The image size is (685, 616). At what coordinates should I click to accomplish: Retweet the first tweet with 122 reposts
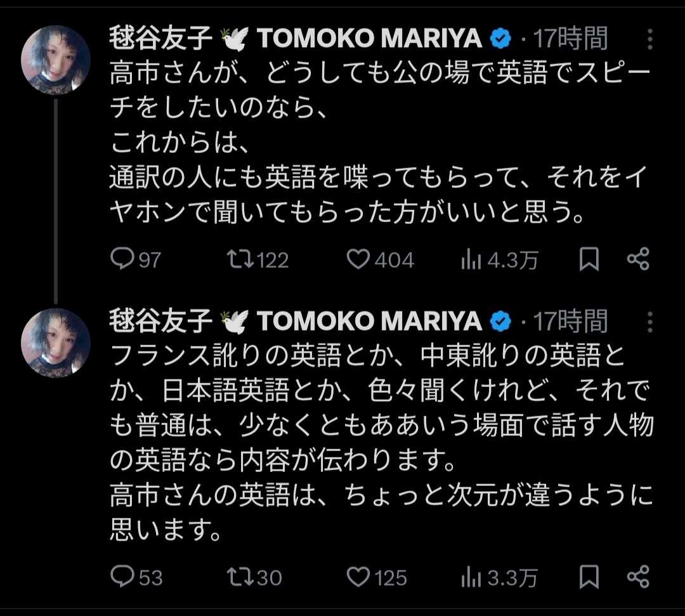coord(241,259)
